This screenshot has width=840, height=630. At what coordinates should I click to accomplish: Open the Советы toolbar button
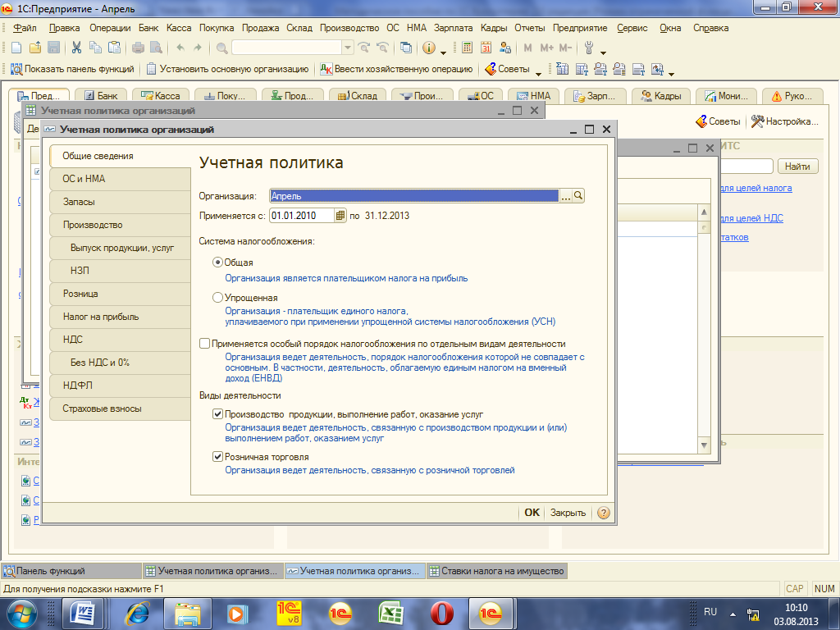pyautogui.click(x=507, y=69)
